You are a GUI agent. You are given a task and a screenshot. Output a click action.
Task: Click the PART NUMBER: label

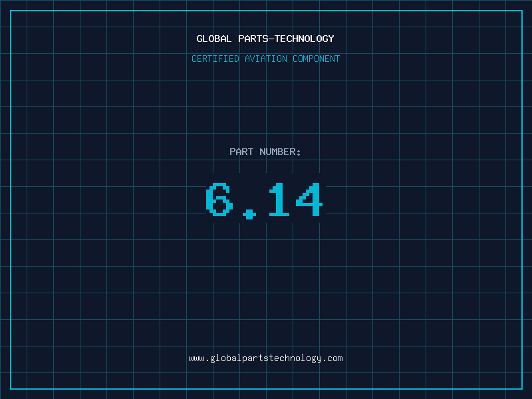tap(265, 152)
